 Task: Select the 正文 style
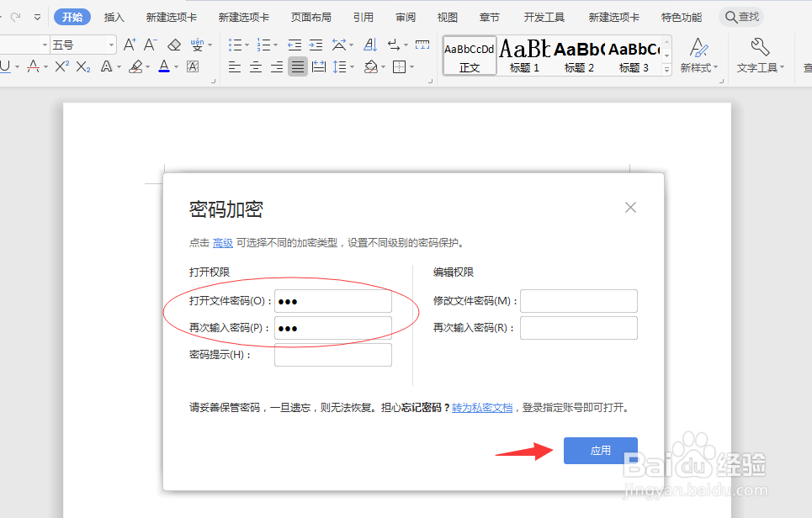(470, 55)
